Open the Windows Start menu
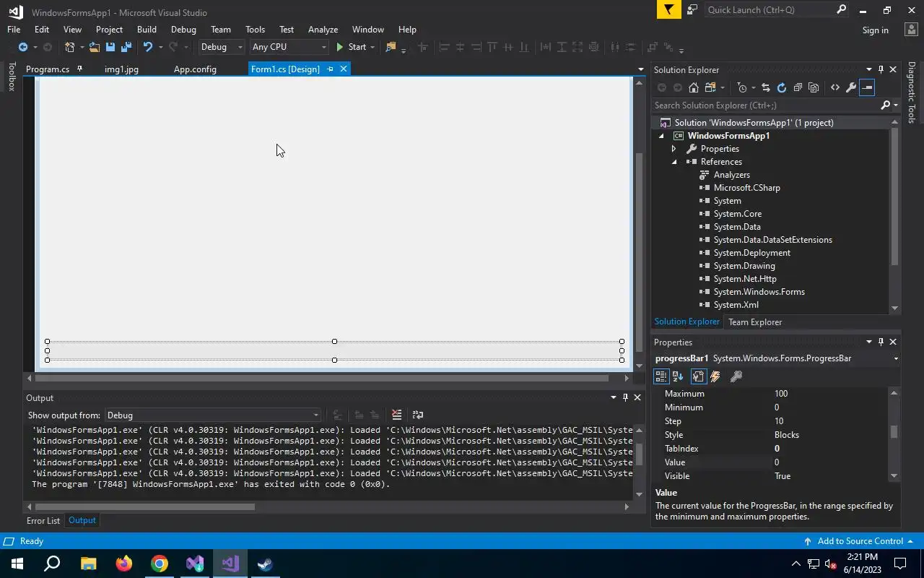 click(x=17, y=564)
